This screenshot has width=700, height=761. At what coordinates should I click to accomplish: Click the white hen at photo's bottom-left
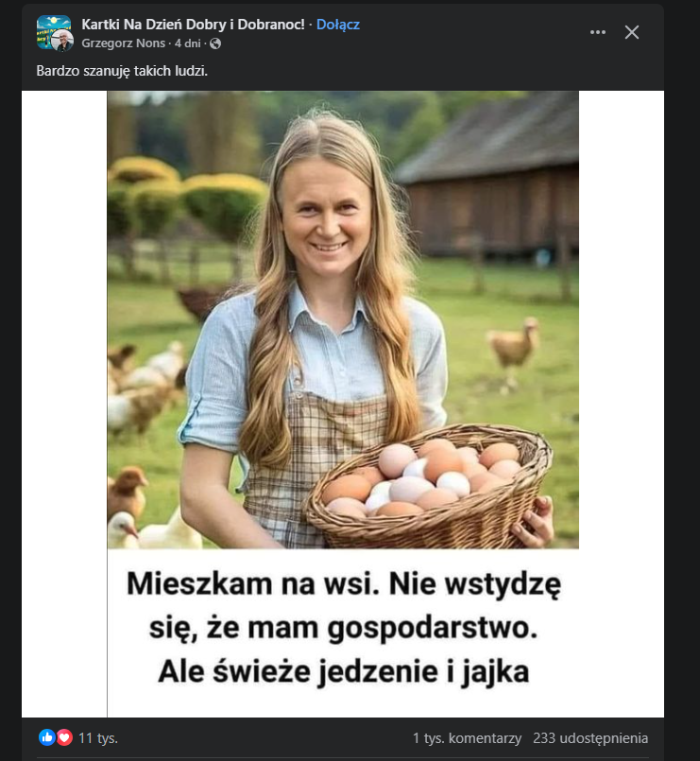[x=126, y=529]
